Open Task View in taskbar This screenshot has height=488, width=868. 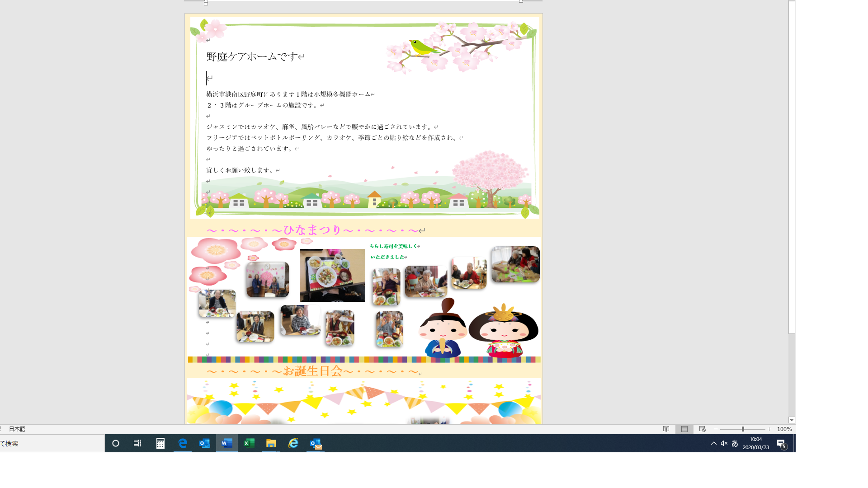tap(137, 443)
